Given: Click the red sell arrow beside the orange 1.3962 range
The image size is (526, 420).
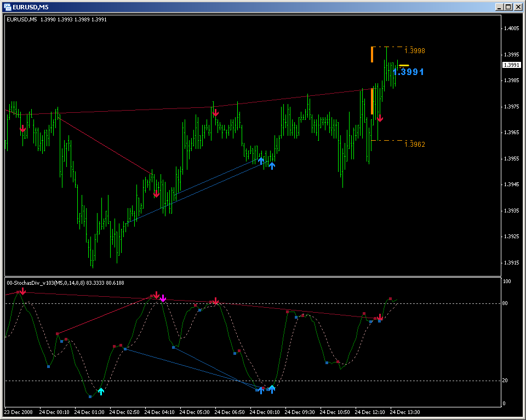Looking at the screenshot, I should pyautogui.click(x=380, y=118).
